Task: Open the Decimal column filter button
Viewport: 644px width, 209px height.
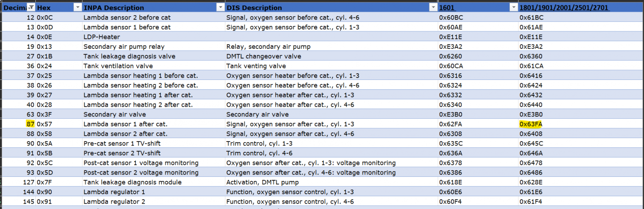Action: [x=31, y=8]
